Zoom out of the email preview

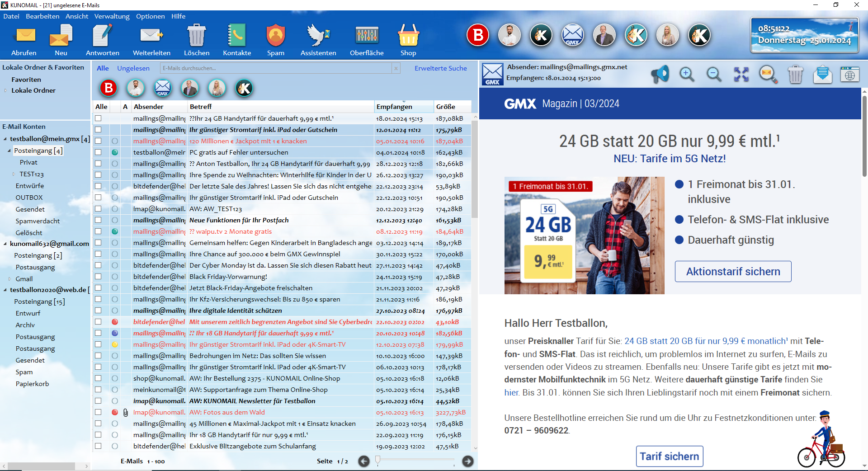coord(714,74)
